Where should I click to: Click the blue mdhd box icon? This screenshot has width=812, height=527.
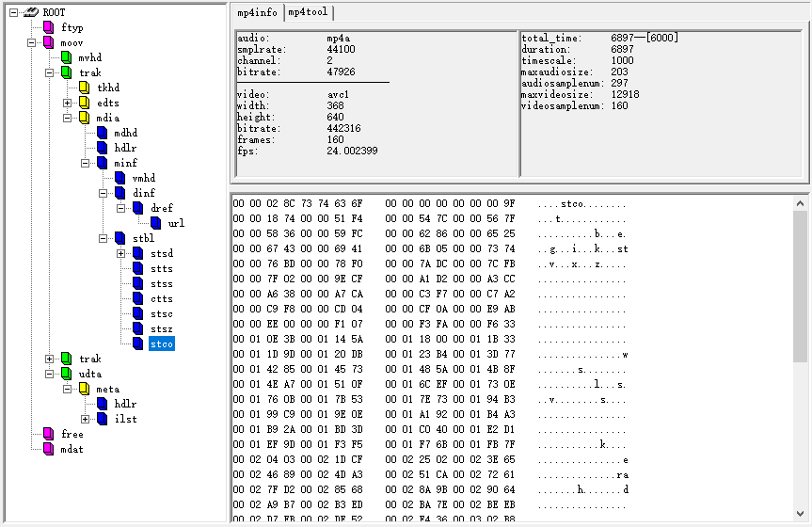tap(102, 133)
